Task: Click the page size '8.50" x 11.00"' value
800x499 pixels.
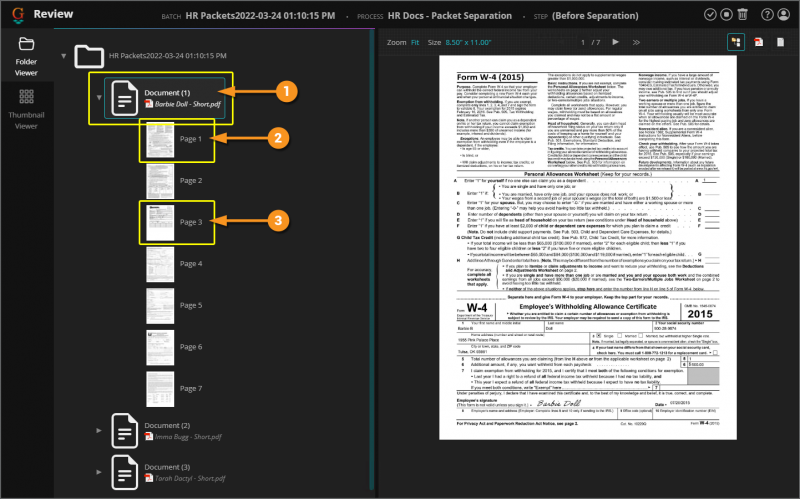Action: [468, 42]
